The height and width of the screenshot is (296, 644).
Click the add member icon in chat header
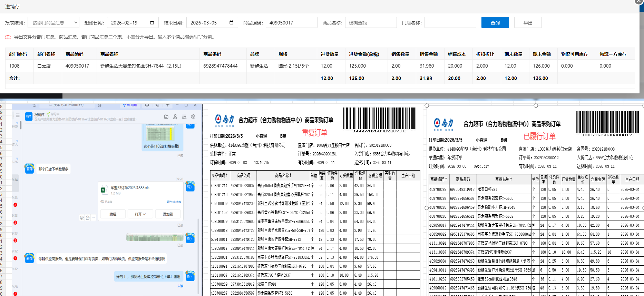pyautogui.click(x=175, y=117)
